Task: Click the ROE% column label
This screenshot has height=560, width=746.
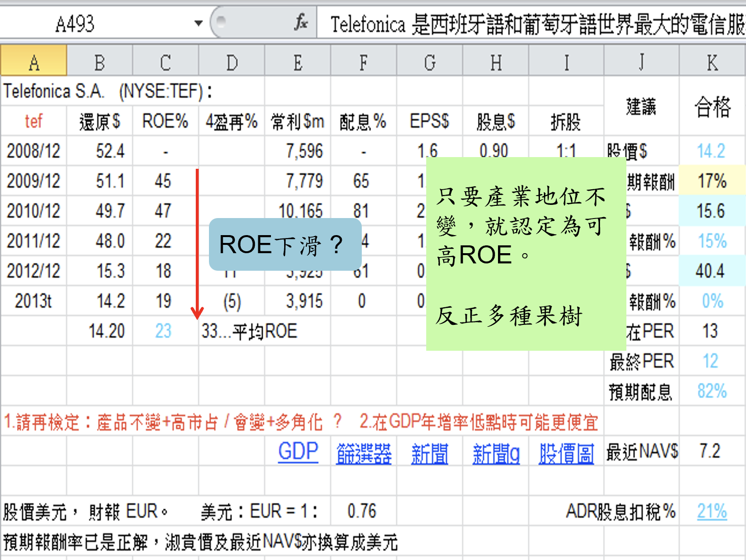Action: point(165,121)
